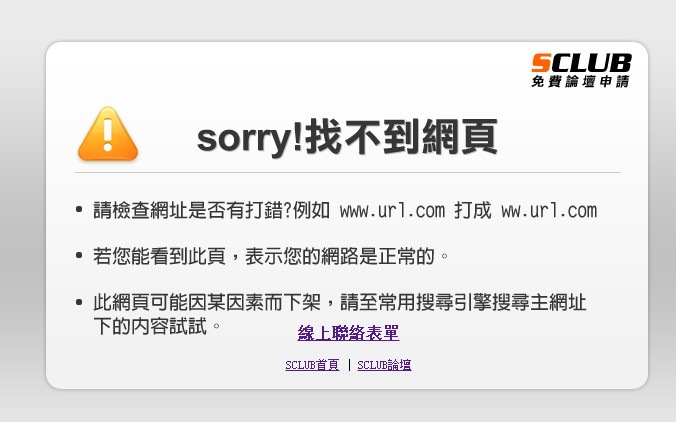Click the orange warning triangle icon
Image resolution: width=676 pixels, height=422 pixels.
pos(108,134)
